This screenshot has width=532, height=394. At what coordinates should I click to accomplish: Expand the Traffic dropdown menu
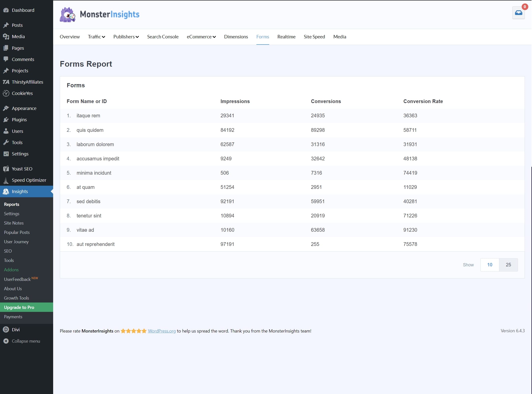96,37
